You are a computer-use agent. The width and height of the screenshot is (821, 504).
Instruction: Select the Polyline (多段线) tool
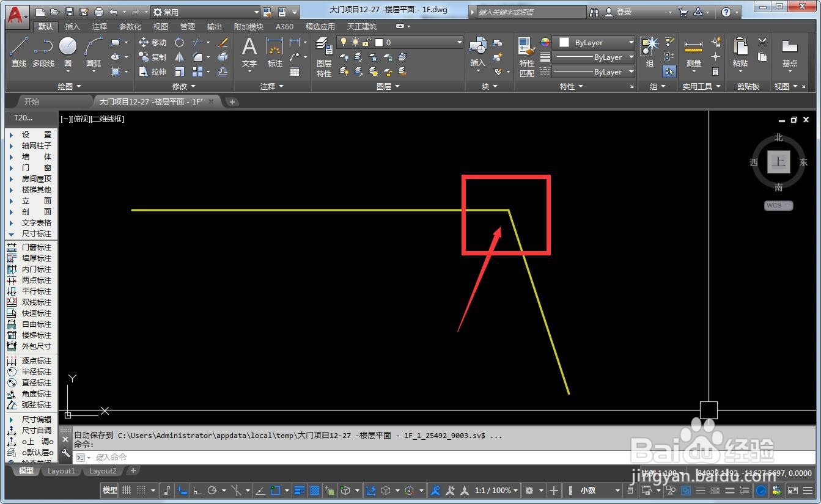point(43,52)
